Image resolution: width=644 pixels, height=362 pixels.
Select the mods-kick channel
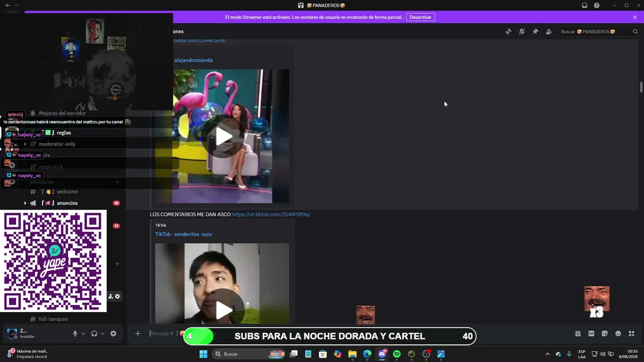click(x=51, y=167)
